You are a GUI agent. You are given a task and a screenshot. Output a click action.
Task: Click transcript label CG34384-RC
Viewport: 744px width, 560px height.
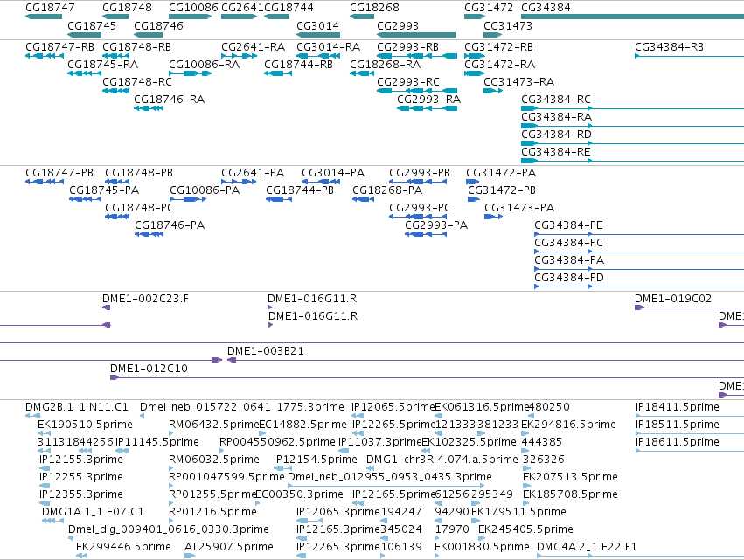pos(556,100)
